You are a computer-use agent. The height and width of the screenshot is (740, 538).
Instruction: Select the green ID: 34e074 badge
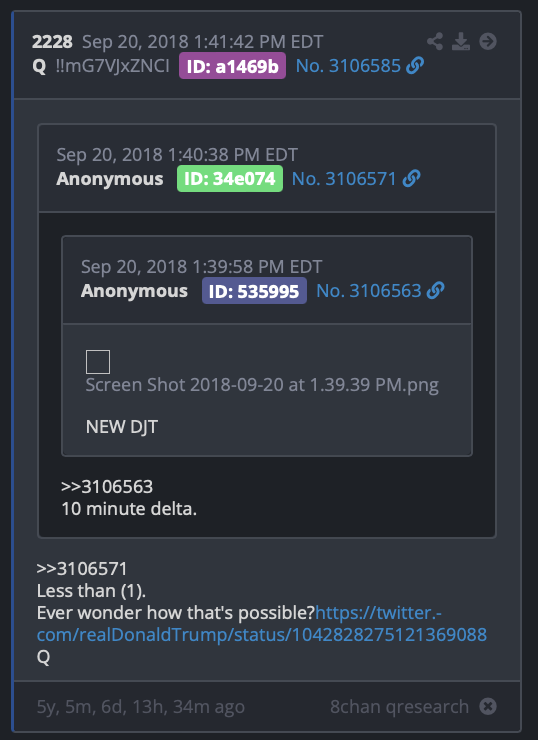click(230, 178)
